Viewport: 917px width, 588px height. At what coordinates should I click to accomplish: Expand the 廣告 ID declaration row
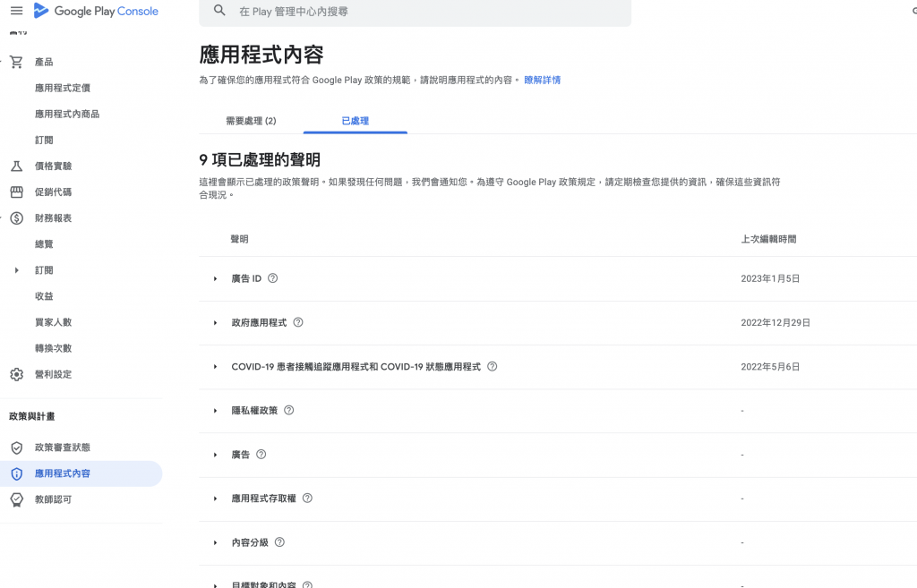pos(215,279)
